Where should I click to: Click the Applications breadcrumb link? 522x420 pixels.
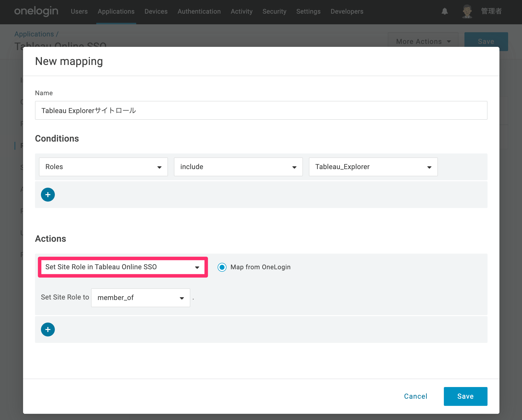(x=34, y=34)
